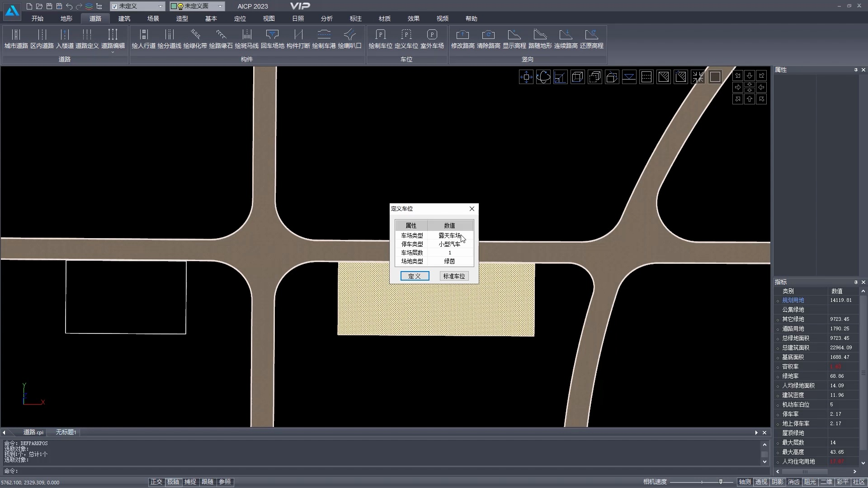Select the 显示高程 tool
This screenshot has width=868, height=488.
(x=514, y=39)
